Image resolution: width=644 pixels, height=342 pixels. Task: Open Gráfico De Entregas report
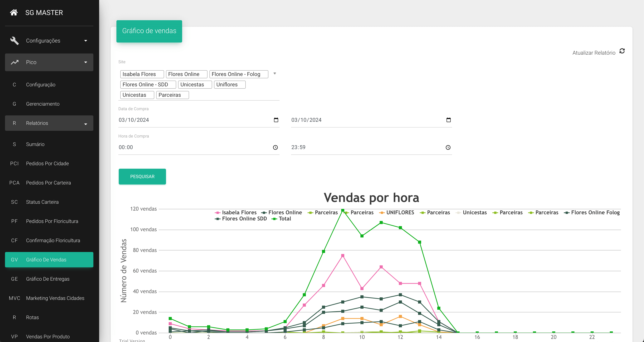pos(48,279)
